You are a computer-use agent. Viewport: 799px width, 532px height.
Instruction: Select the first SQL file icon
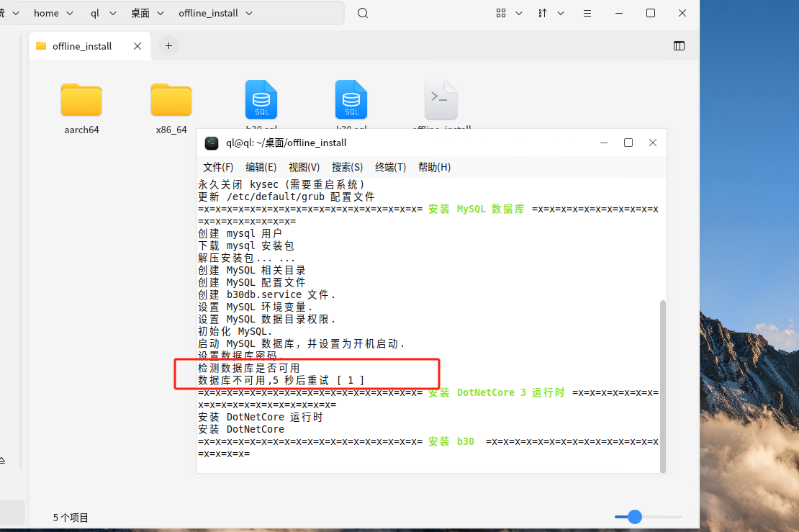[x=261, y=99]
